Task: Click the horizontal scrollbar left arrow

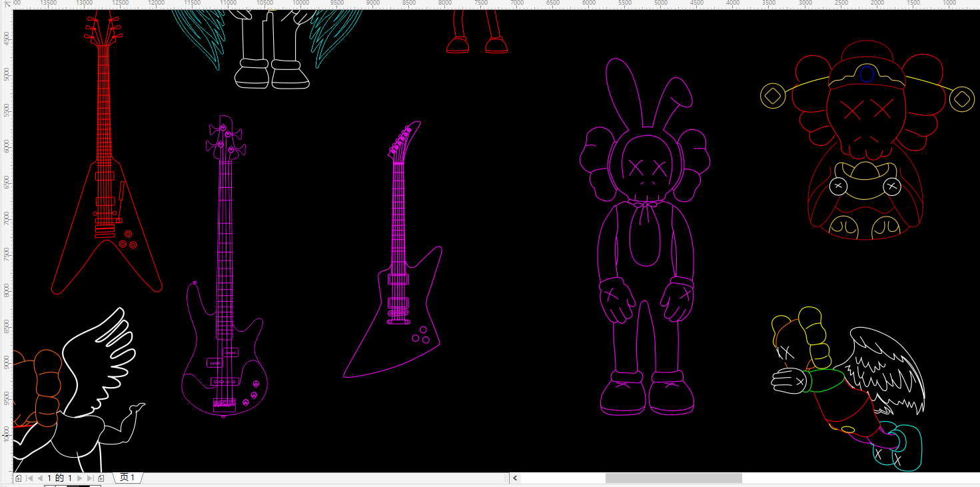Action: [x=515, y=478]
